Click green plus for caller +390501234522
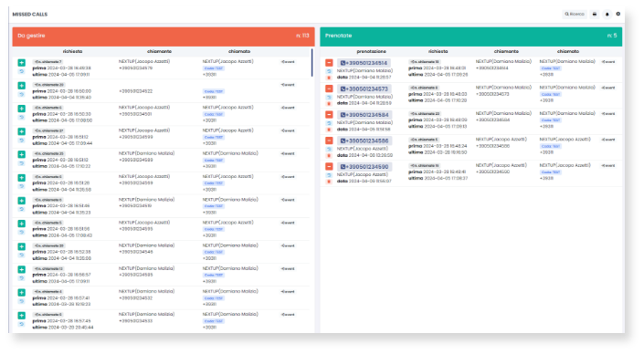 click(21, 86)
